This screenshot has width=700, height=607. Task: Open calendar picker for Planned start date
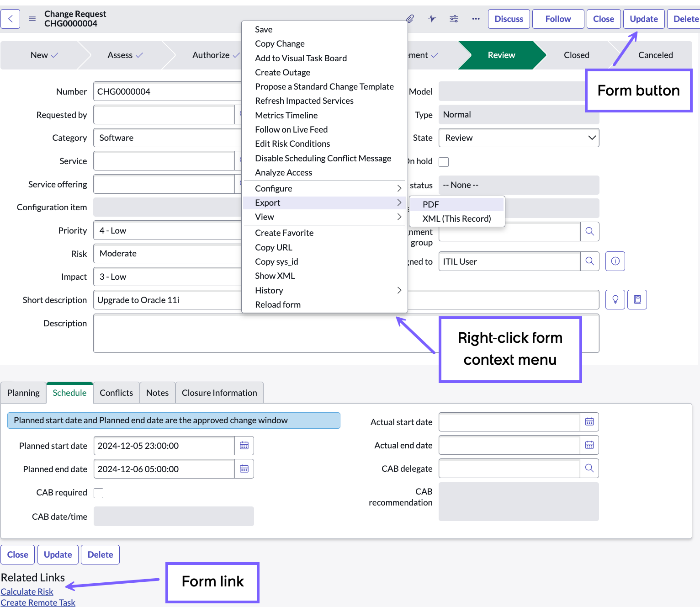244,446
